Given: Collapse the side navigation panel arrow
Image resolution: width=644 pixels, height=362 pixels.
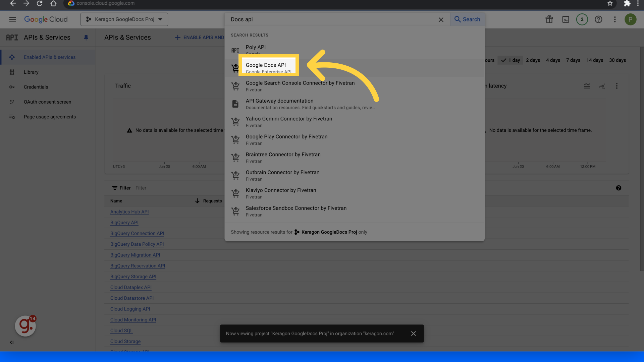Looking at the screenshot, I should tap(12, 342).
